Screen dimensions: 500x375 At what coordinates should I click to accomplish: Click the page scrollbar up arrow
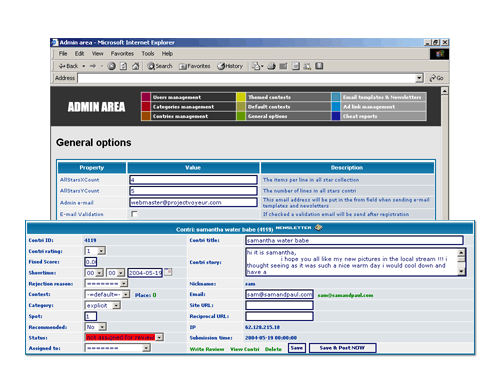coord(445,91)
